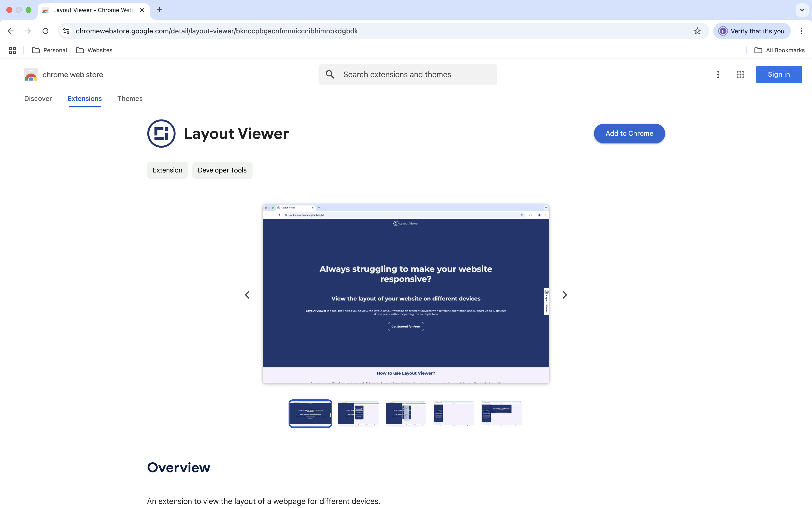Image resolution: width=812 pixels, height=508 pixels.
Task: Open the Personal bookmarks folder
Action: (49, 50)
